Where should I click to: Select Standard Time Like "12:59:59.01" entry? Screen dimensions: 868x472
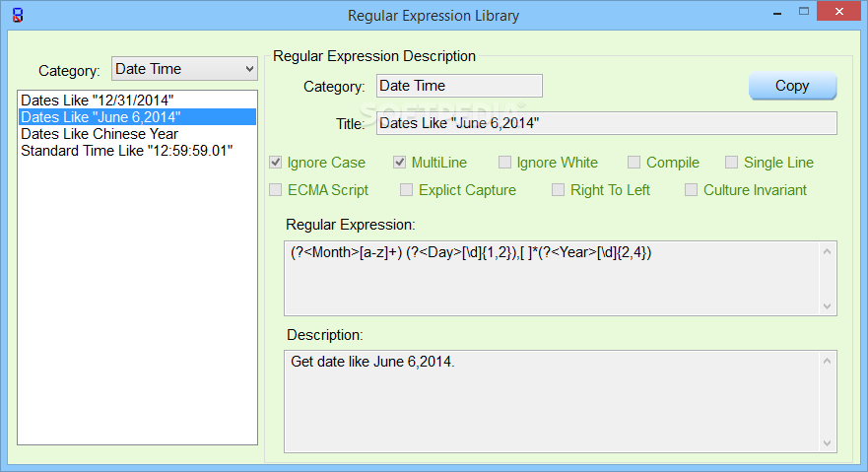[137, 151]
